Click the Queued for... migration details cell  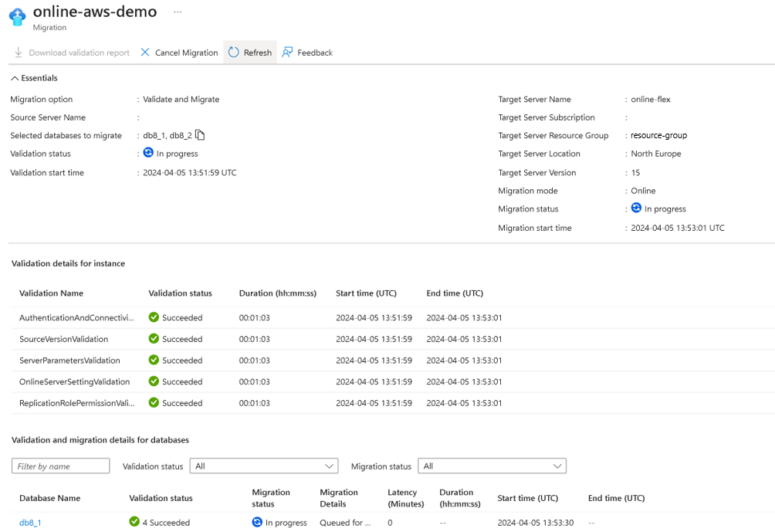(345, 523)
